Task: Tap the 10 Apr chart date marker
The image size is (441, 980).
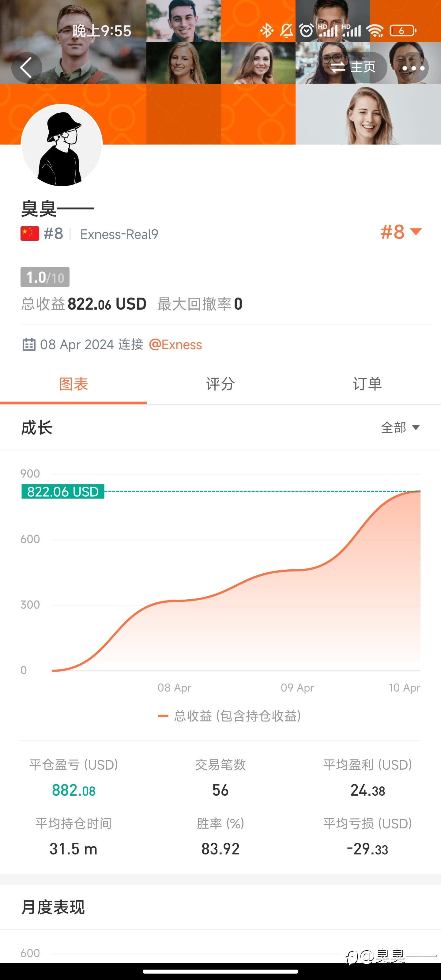Action: click(404, 688)
